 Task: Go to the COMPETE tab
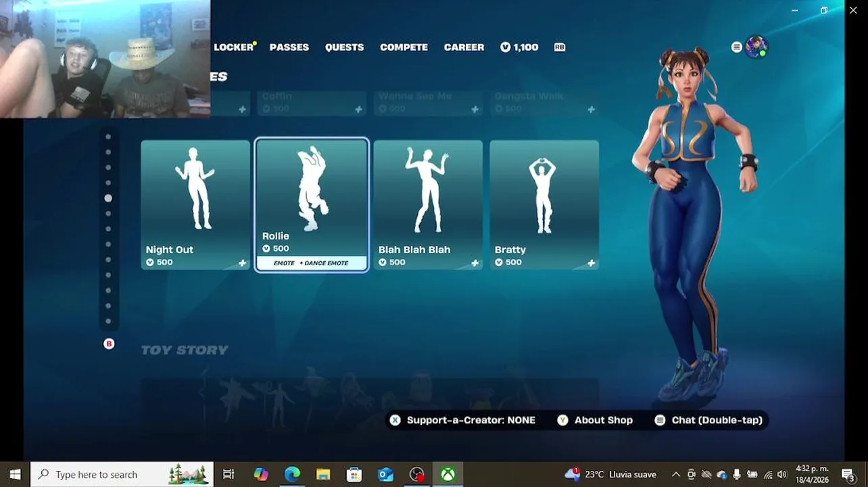[x=404, y=47]
